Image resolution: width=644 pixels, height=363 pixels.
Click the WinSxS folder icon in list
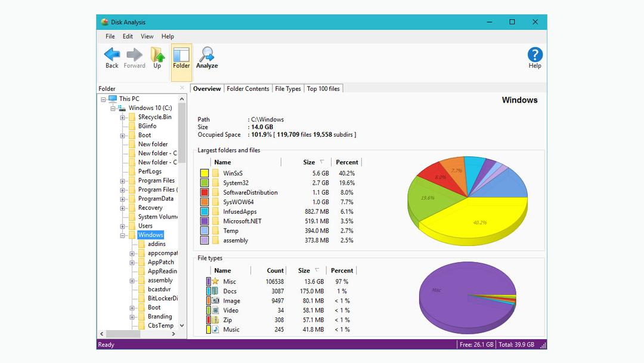(216, 173)
